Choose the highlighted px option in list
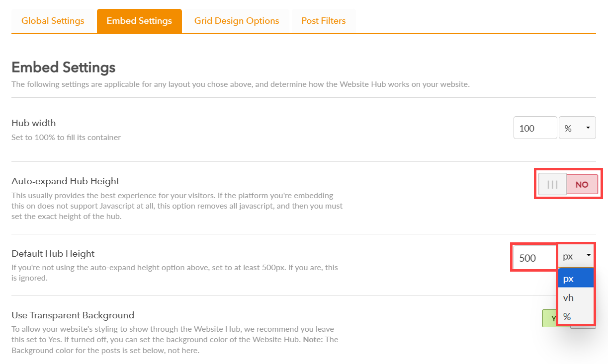Image resolution: width=608 pixels, height=364 pixels. tap(576, 279)
